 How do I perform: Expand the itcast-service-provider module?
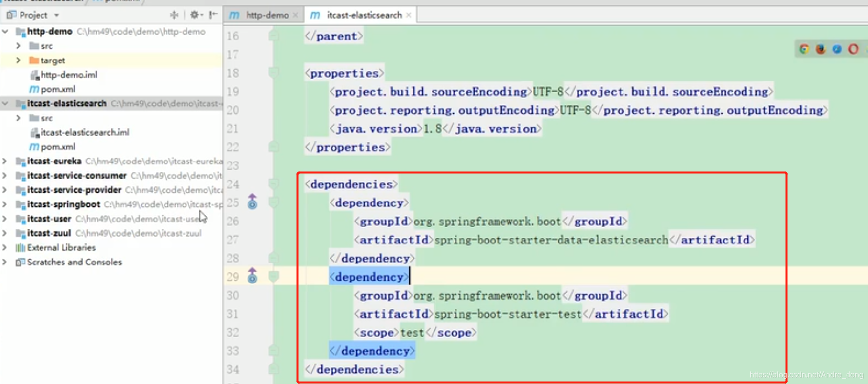coord(5,190)
